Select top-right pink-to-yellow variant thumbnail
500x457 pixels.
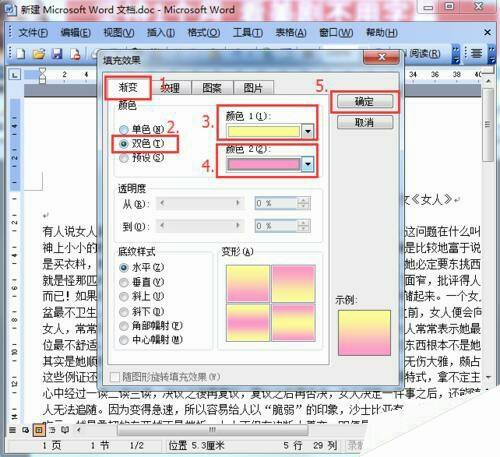[293, 283]
